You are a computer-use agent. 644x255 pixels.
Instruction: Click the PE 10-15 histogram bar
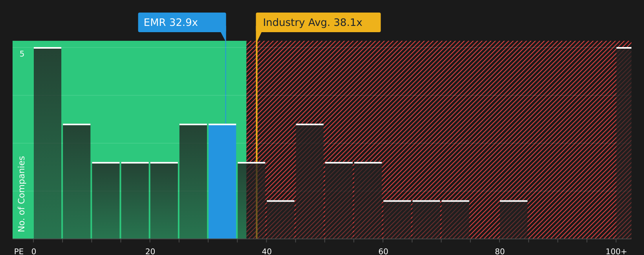[106, 200]
